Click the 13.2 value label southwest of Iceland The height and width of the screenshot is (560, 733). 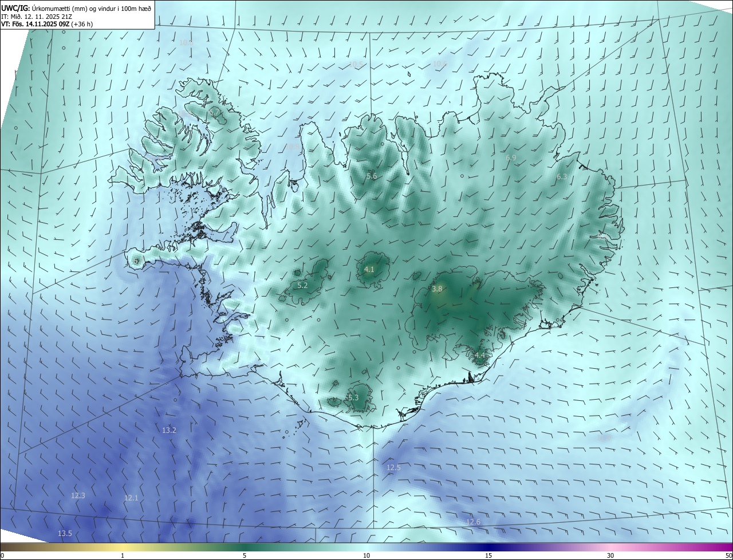click(x=169, y=430)
